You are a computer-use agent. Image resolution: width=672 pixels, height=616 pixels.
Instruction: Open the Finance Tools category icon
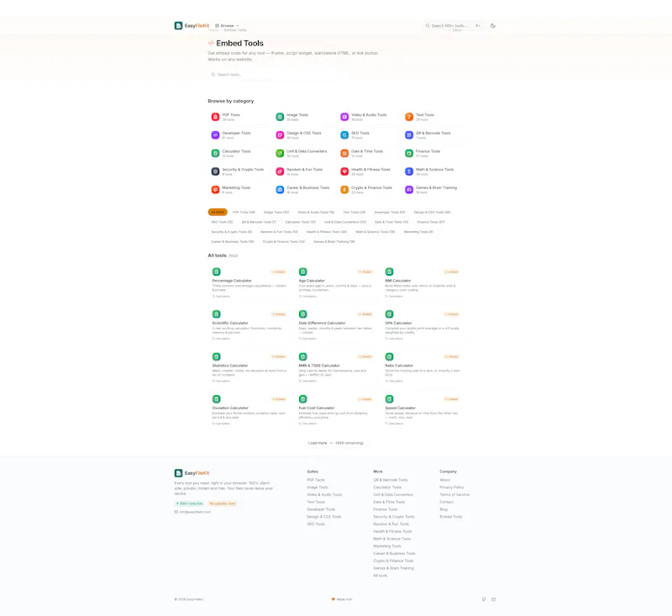pos(409,153)
